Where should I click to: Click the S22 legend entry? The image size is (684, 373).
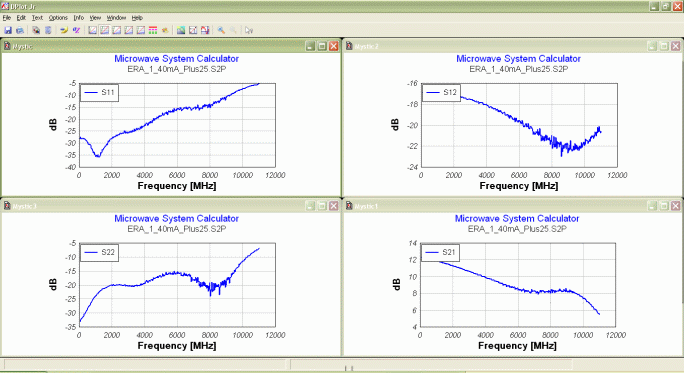[x=99, y=252]
